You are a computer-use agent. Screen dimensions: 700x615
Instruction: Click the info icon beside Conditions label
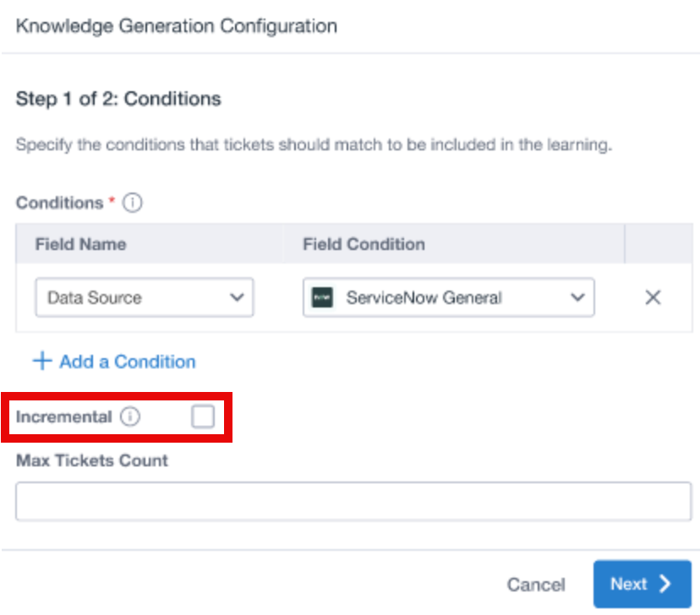click(x=133, y=203)
